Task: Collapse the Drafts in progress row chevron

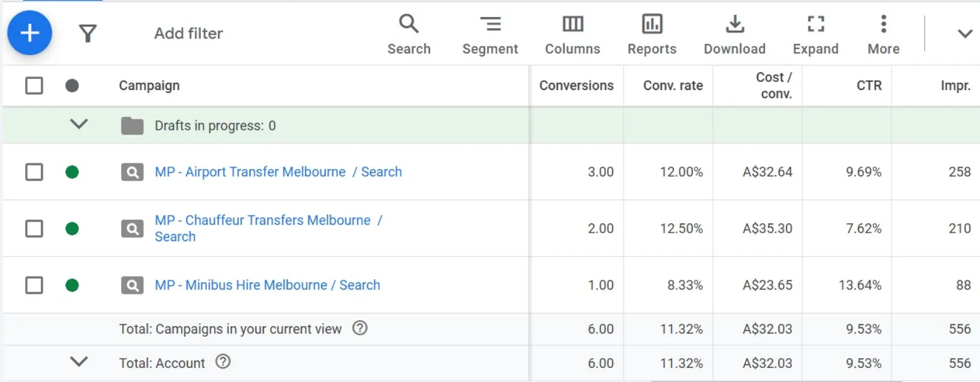Action: [x=79, y=124]
